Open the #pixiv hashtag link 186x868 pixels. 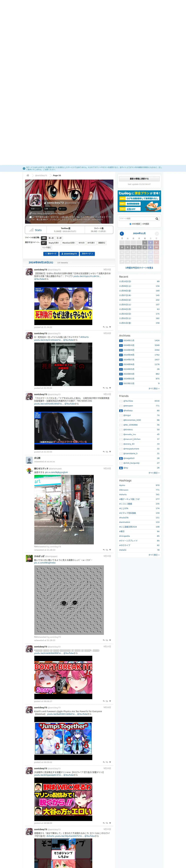click(x=122, y=485)
